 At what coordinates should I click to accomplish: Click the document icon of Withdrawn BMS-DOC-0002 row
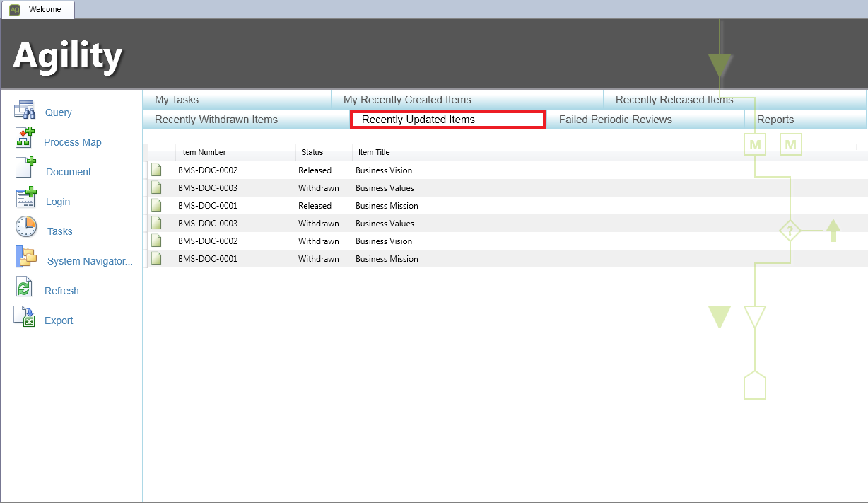click(x=156, y=241)
